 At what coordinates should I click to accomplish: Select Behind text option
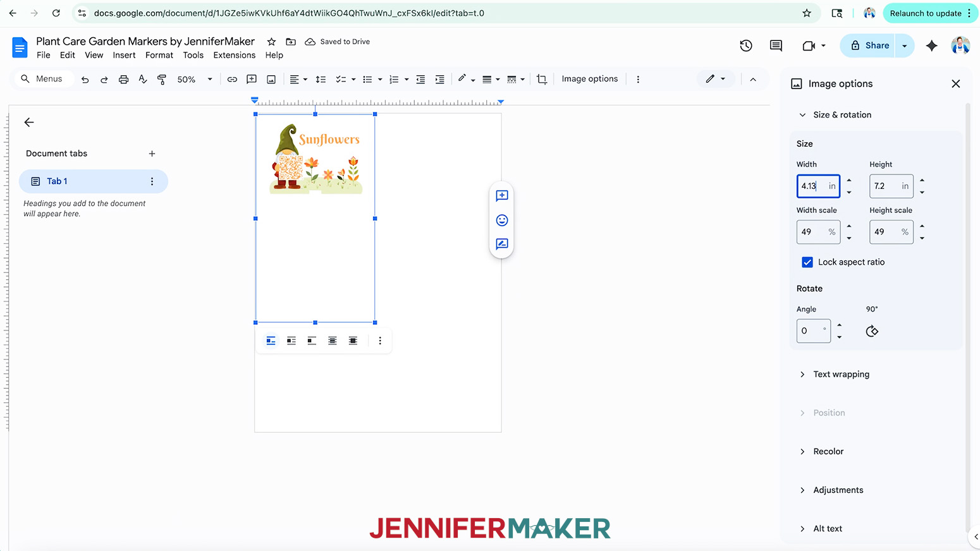coord(333,341)
